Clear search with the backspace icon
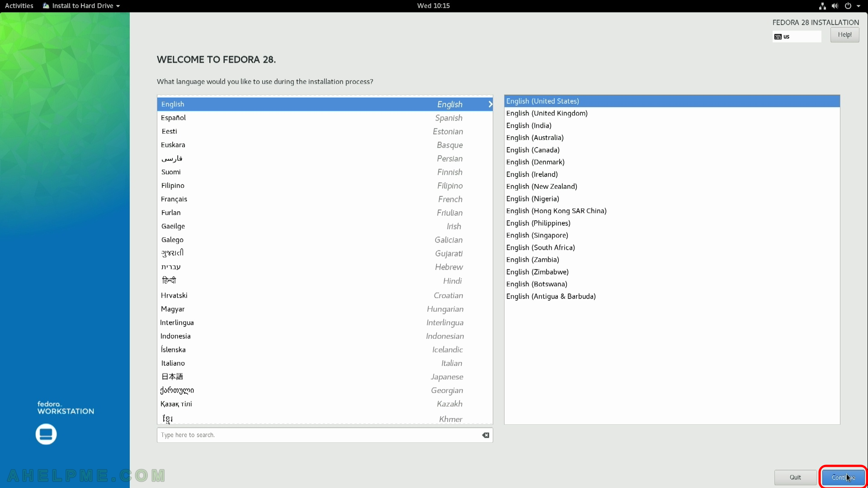Screen dimensions: 868x488 [486, 435]
